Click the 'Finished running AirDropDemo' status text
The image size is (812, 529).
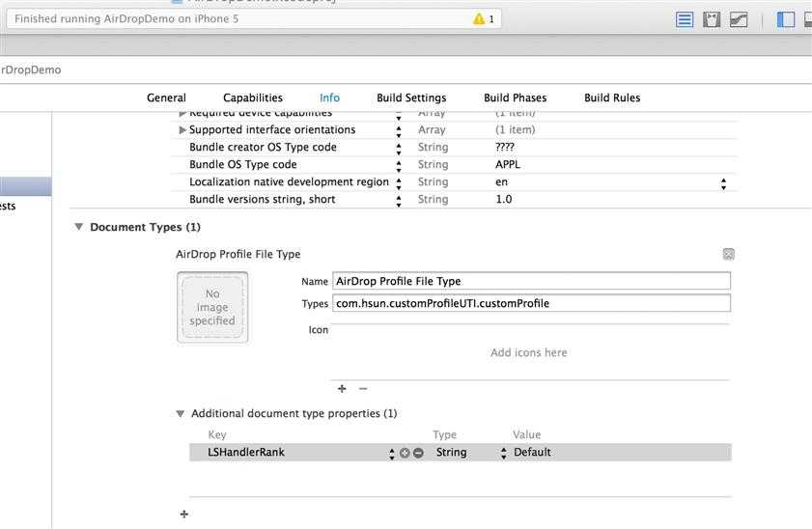pyautogui.click(x=126, y=19)
